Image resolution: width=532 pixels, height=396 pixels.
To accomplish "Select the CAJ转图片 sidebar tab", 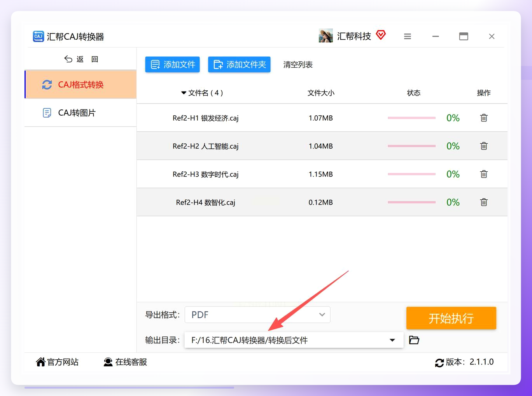I will [x=80, y=113].
